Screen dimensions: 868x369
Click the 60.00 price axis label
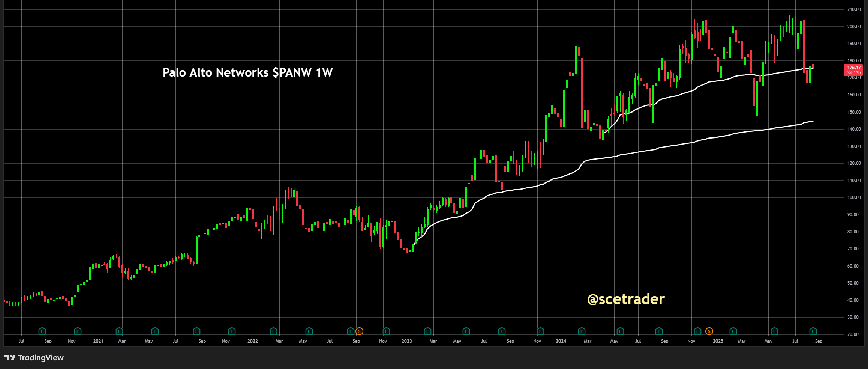[853, 266]
